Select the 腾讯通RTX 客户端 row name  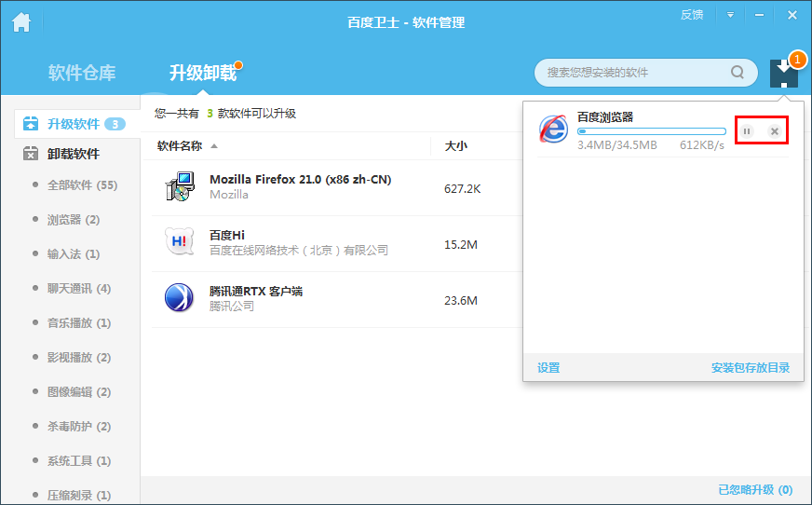[256, 291]
